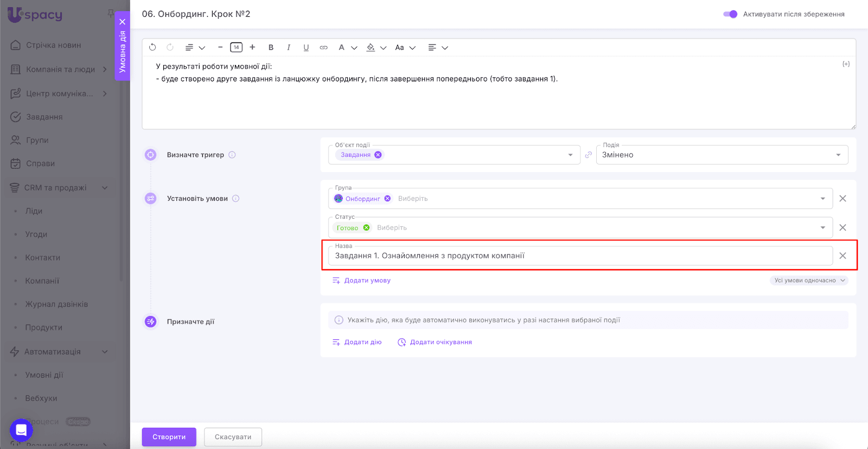Toggle bold text formatting
Image resolution: width=868 pixels, height=449 pixels.
pos(271,47)
